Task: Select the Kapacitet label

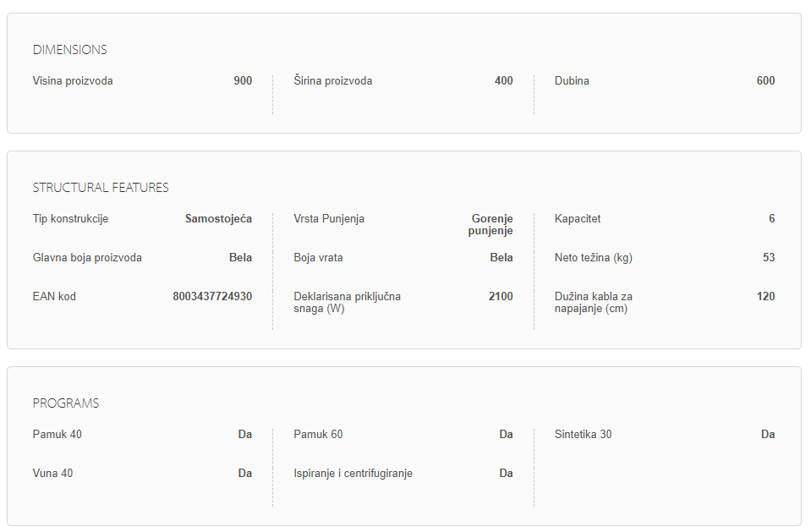Action: tap(578, 219)
